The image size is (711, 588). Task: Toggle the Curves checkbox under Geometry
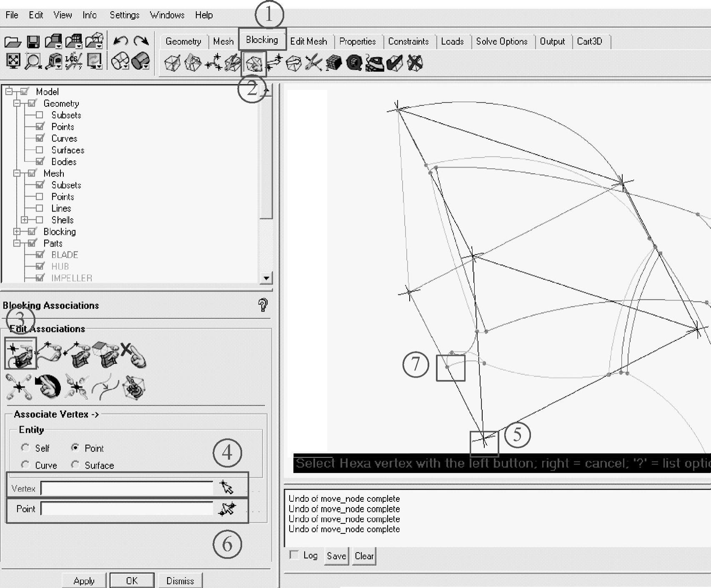tap(40, 138)
